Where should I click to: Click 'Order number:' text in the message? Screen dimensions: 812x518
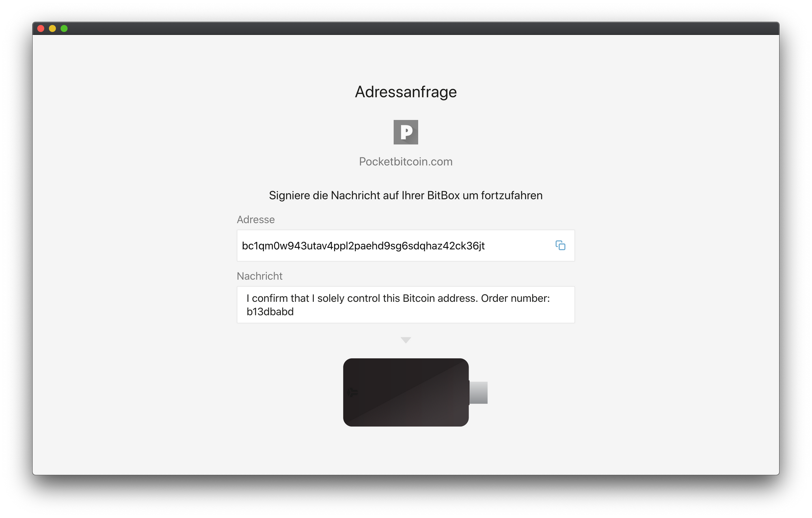tap(515, 298)
